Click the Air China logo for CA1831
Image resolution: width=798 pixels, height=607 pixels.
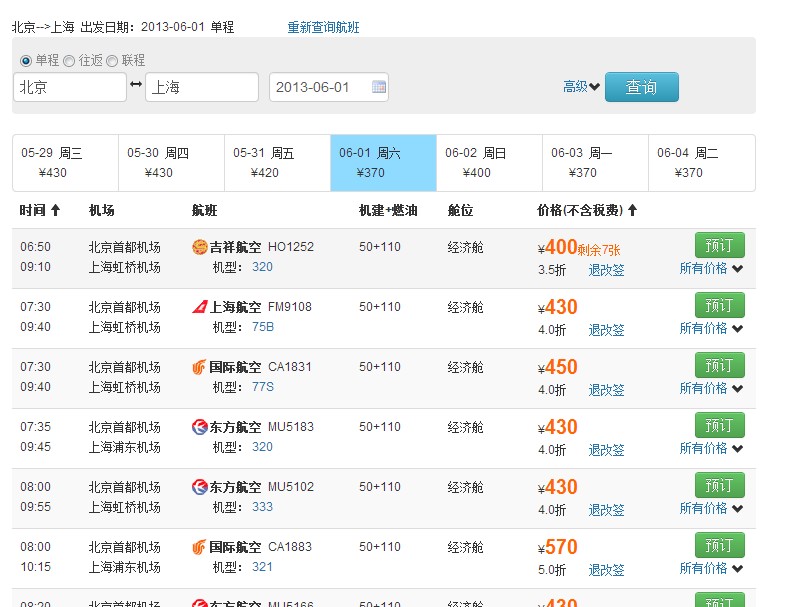[x=200, y=367]
